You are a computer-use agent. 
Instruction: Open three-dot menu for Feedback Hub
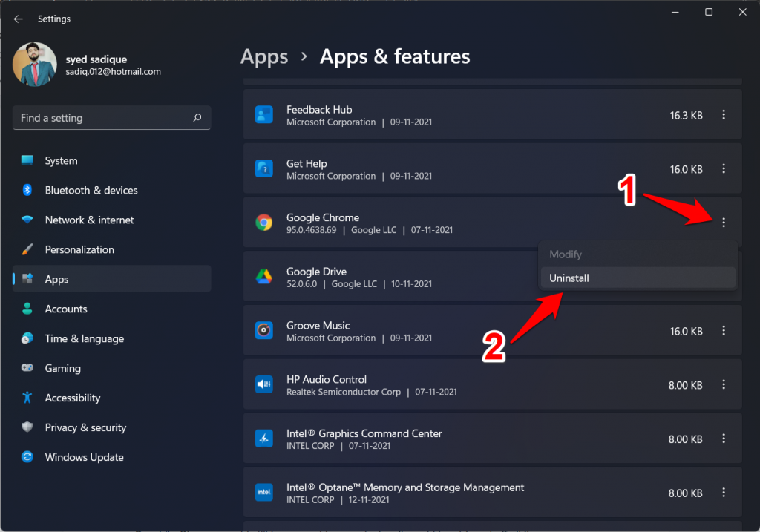click(724, 115)
